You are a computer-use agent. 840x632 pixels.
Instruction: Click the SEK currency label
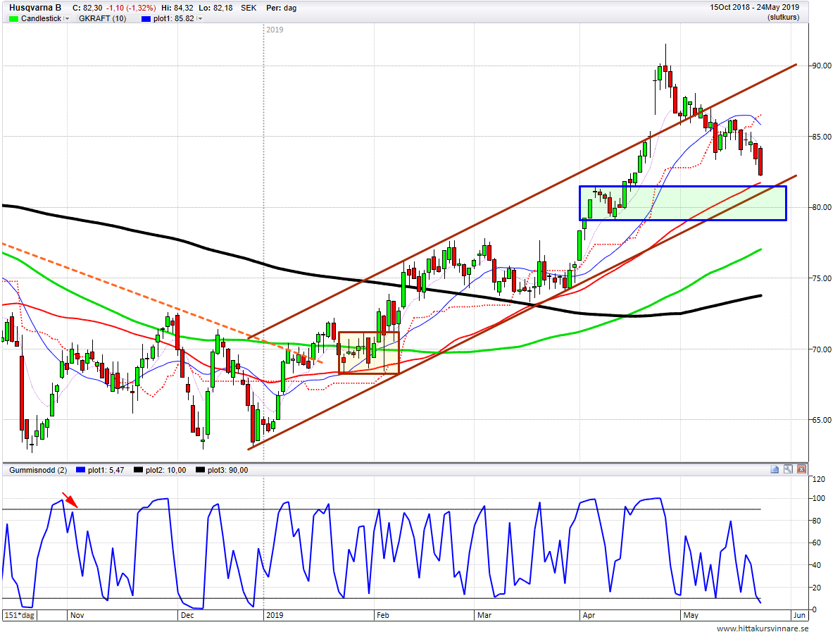(249, 8)
